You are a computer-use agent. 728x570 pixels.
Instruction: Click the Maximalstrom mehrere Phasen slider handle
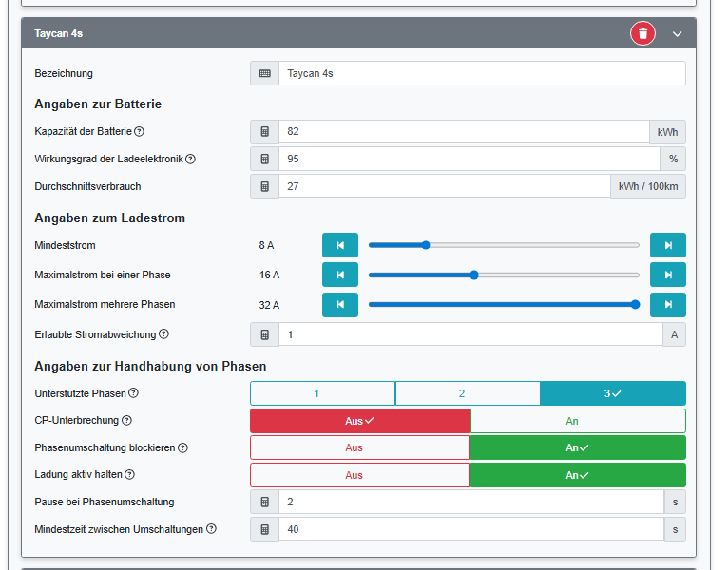point(635,305)
